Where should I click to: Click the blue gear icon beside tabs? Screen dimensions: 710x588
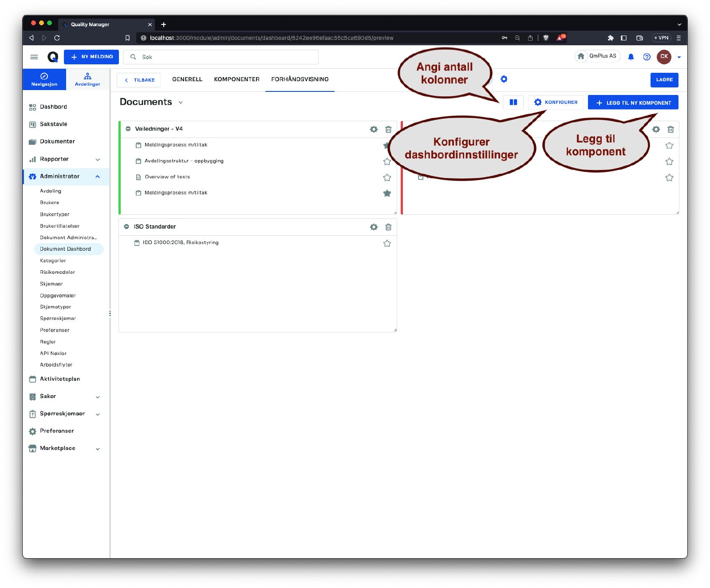point(504,79)
